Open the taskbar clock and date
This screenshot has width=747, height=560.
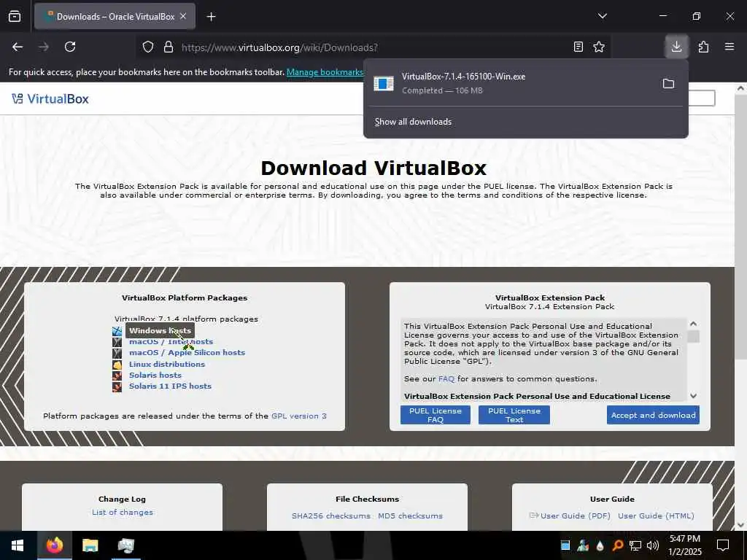coord(684,545)
